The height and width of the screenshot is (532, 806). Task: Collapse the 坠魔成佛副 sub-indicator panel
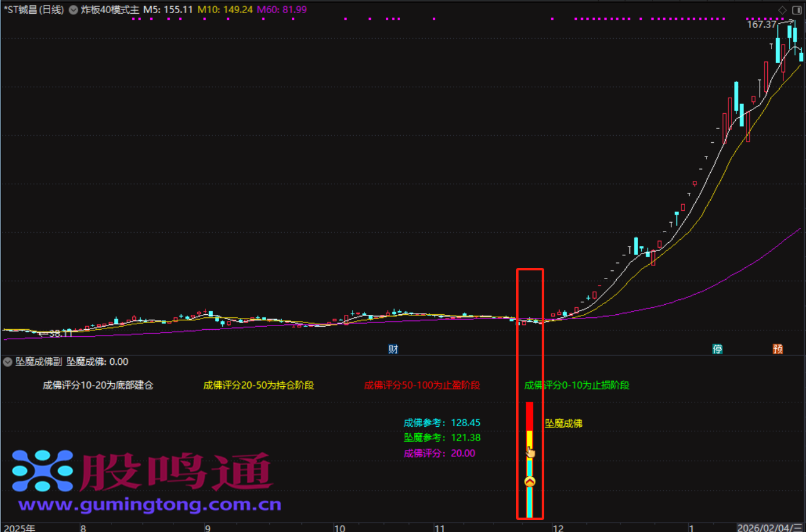pyautogui.click(x=8, y=362)
